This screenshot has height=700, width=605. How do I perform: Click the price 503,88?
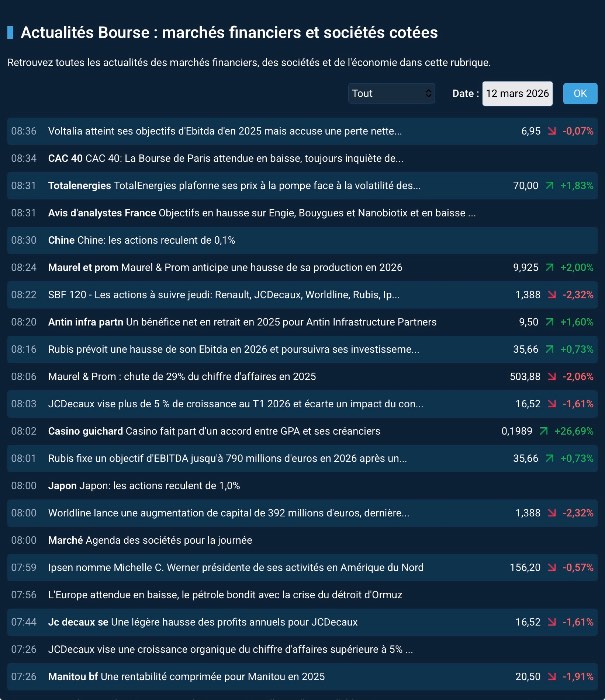(525, 376)
